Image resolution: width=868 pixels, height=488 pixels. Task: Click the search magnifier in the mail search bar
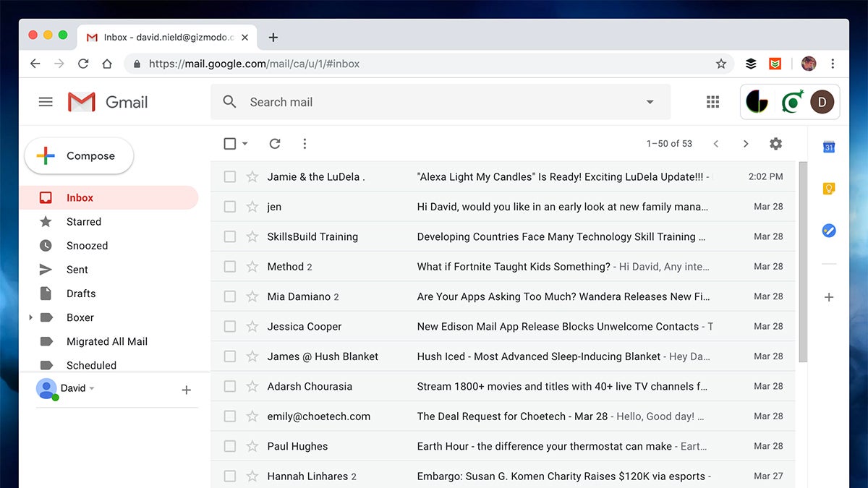click(229, 102)
